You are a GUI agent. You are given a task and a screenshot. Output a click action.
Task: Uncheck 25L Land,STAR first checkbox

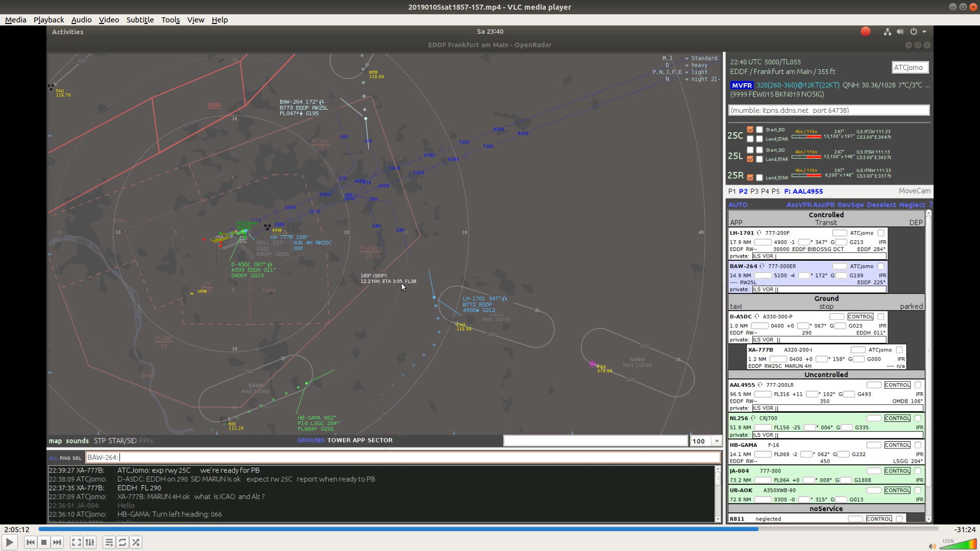tap(750, 159)
